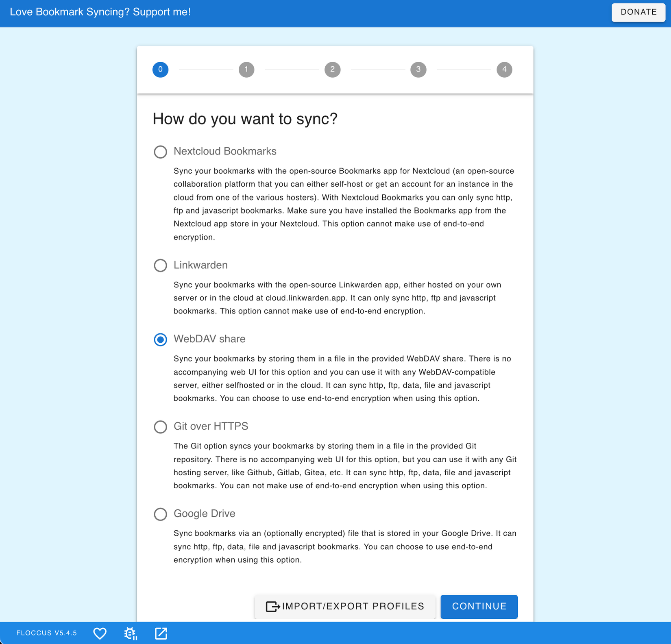The height and width of the screenshot is (644, 671).
Task: Click the Floccus V5.4.5 version label
Action: tap(46, 633)
